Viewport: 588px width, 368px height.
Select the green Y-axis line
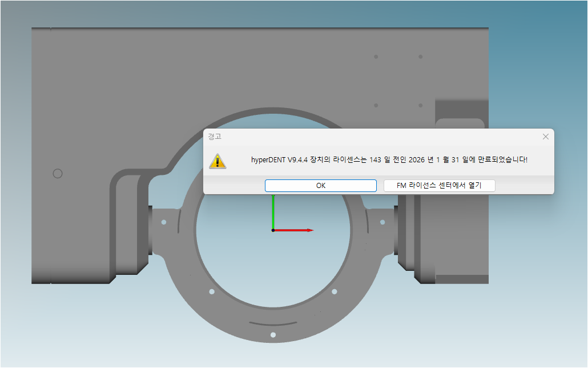(273, 211)
